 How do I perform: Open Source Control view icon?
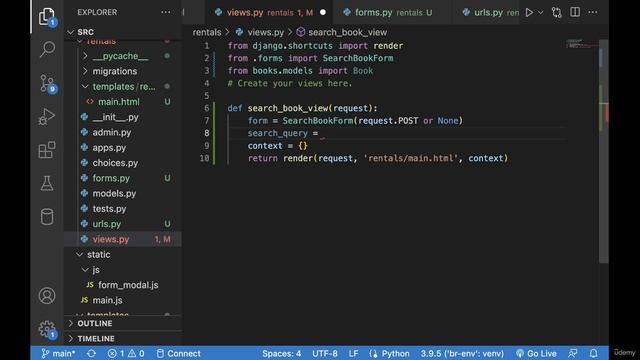coord(47,83)
